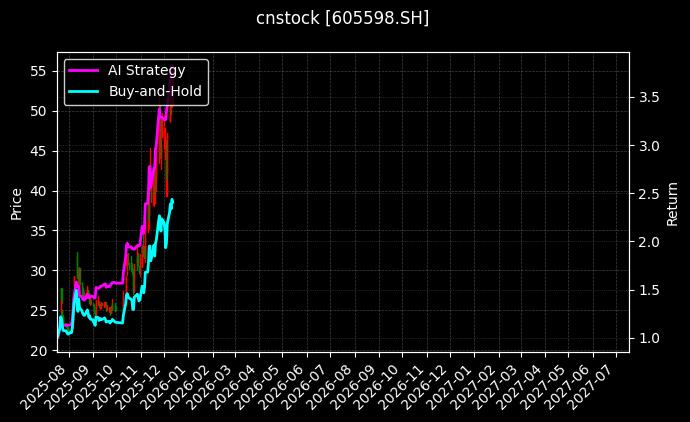The image size is (690, 422).
Task: Click the chart title 'cnstock [605598.SH]'
Action: click(343, 18)
